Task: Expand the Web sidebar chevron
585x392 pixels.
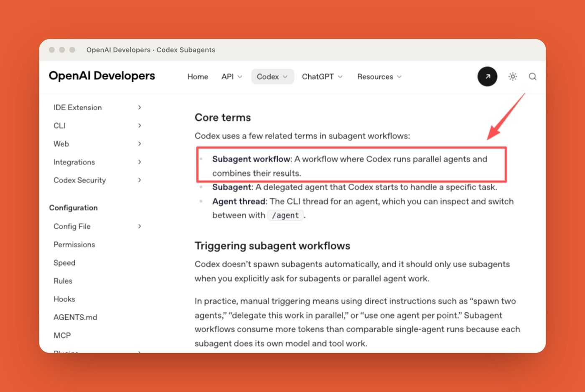Action: pyautogui.click(x=140, y=144)
